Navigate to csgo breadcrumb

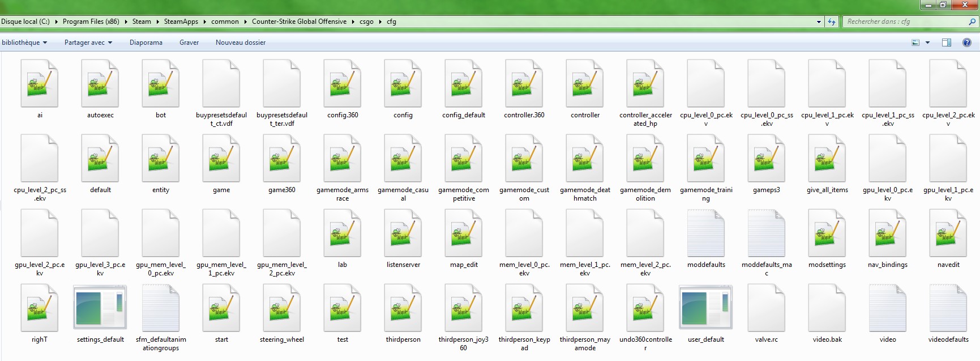(x=366, y=22)
